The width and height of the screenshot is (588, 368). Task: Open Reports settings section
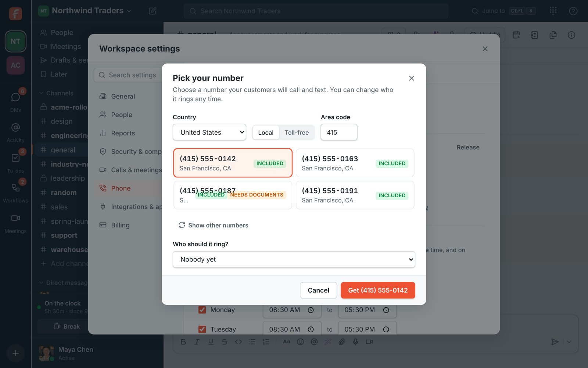click(123, 133)
